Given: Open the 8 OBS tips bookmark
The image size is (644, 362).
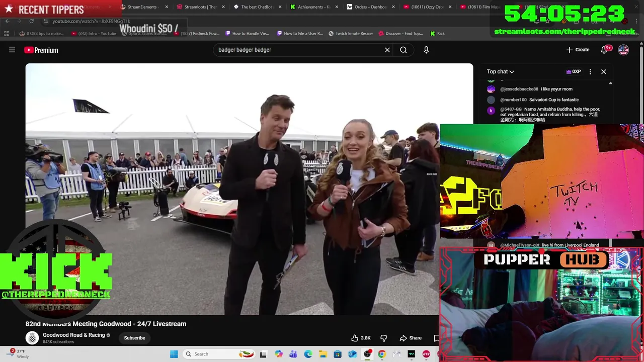Looking at the screenshot, I should (x=42, y=33).
